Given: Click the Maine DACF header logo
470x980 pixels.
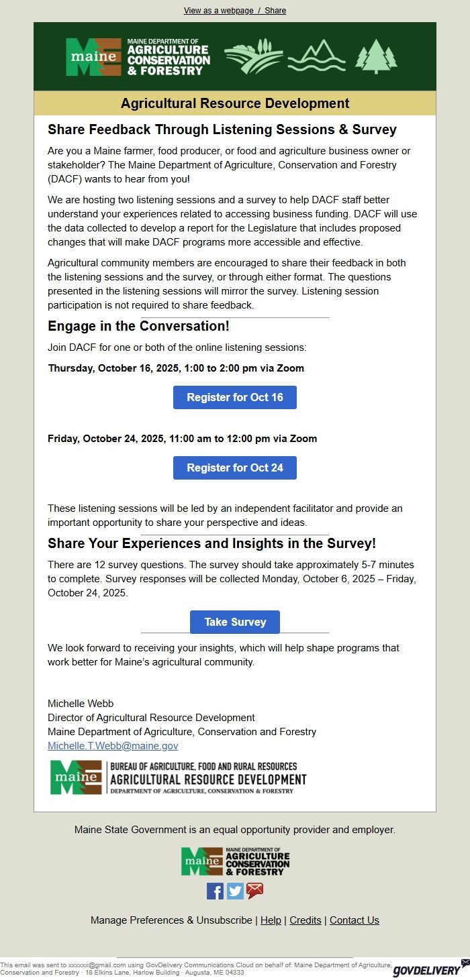Looking at the screenshot, I should [x=138, y=57].
